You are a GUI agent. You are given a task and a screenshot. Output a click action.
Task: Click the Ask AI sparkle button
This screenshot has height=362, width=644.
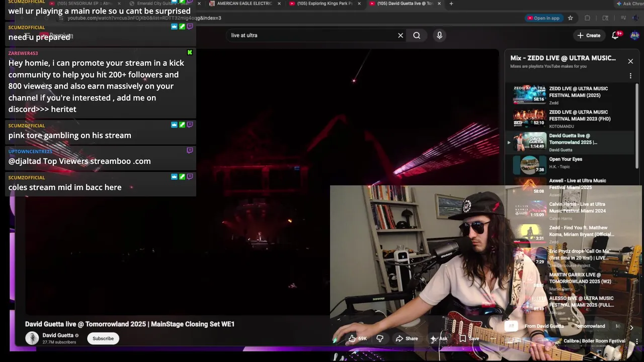[x=438, y=338]
